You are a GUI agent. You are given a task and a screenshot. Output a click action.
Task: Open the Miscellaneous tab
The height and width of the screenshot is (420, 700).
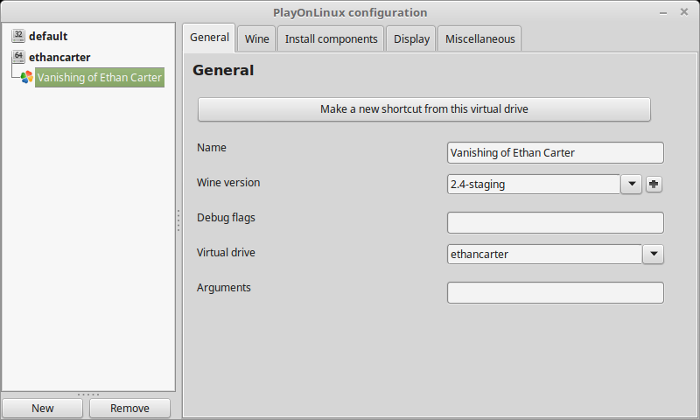tap(480, 39)
